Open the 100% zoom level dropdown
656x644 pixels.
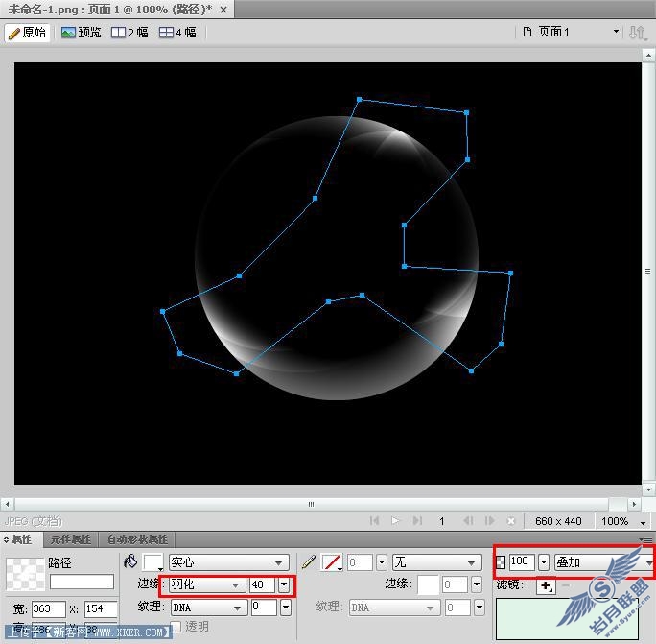[643, 522]
